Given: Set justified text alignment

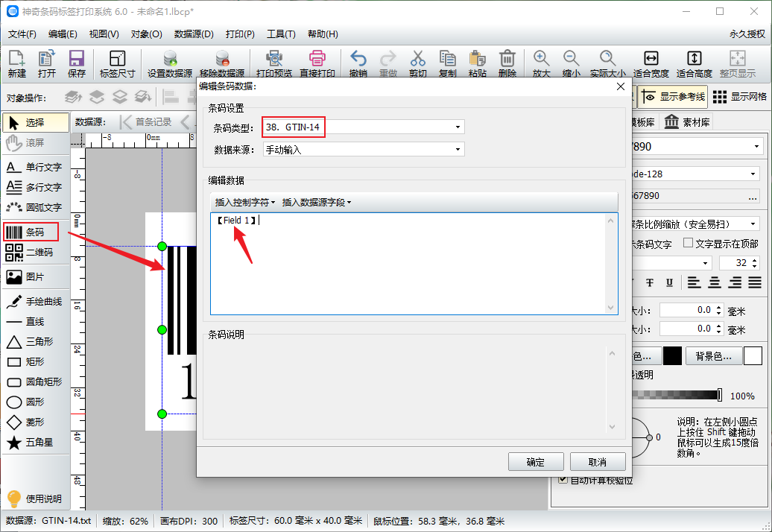Looking at the screenshot, I should tap(755, 282).
